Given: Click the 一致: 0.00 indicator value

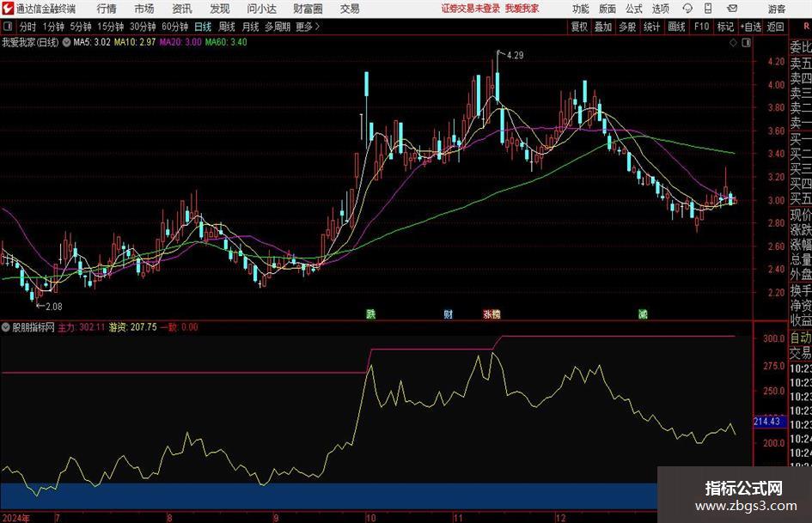Looking at the screenshot, I should (180, 327).
